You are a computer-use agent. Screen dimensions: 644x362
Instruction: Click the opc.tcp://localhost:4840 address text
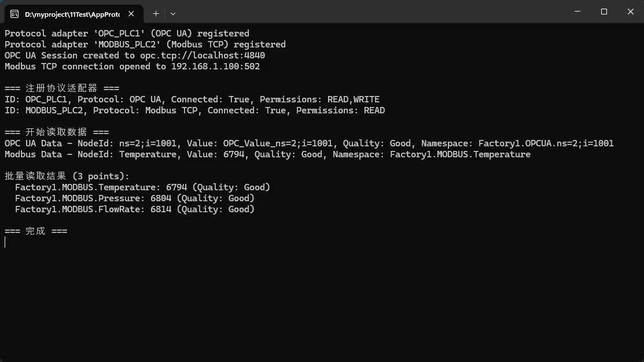point(202,56)
